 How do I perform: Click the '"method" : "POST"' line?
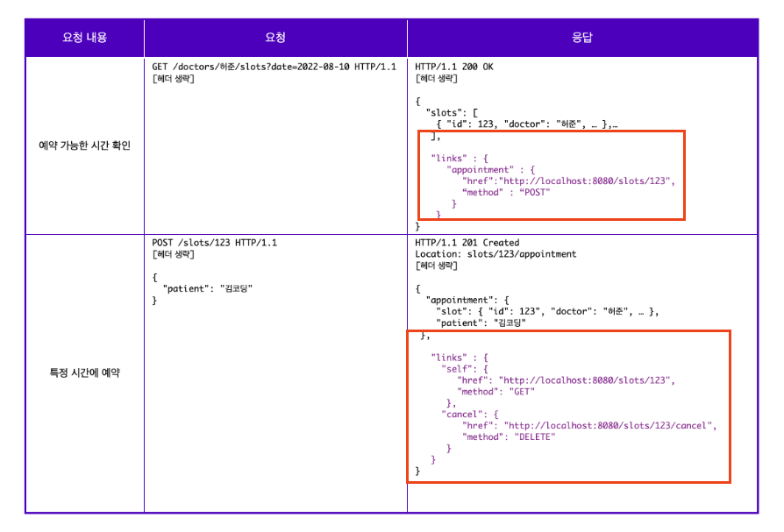(x=506, y=192)
